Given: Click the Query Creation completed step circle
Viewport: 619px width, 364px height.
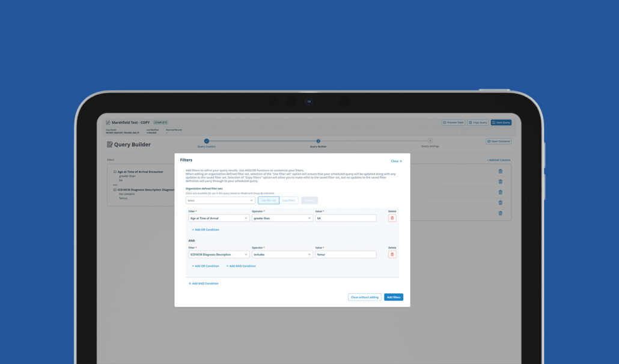Looking at the screenshot, I should pyautogui.click(x=207, y=141).
